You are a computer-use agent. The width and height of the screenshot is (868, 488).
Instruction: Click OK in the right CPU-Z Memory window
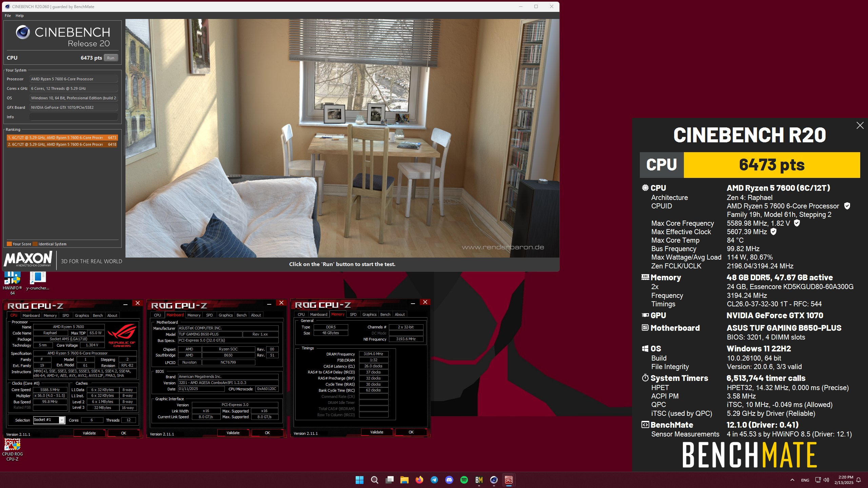(x=411, y=432)
